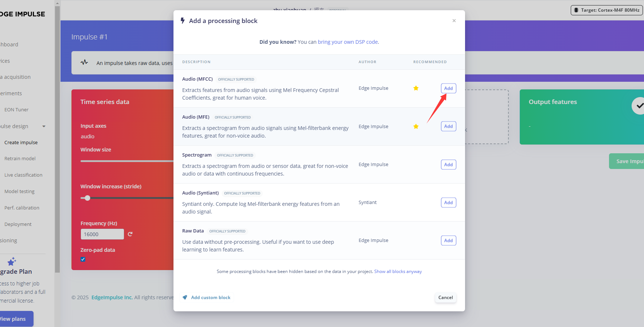Go to Live classification in sidebar
This screenshot has width=644, height=327.
(23, 175)
